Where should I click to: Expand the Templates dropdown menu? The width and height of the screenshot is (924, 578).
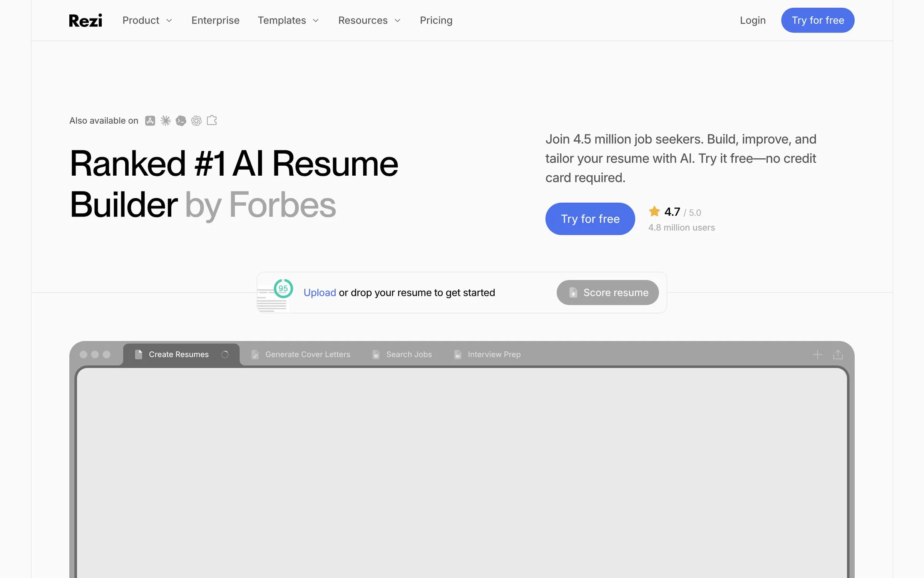tap(288, 20)
